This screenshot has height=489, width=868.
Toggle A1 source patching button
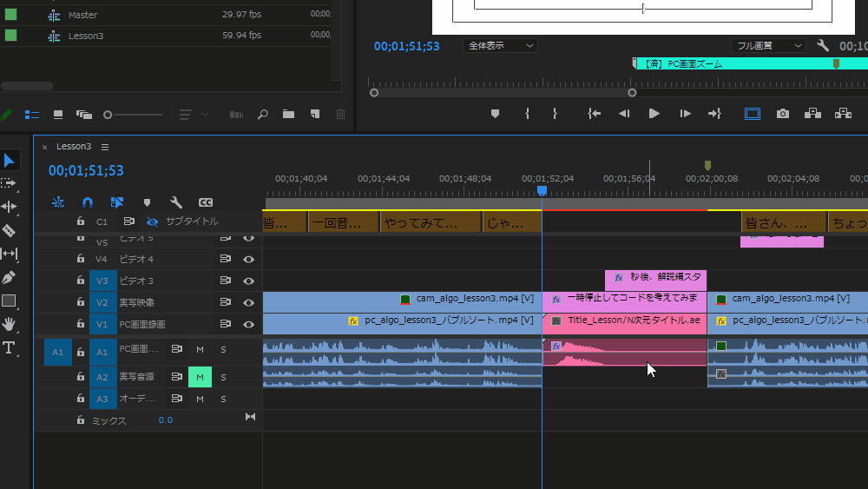[57, 352]
